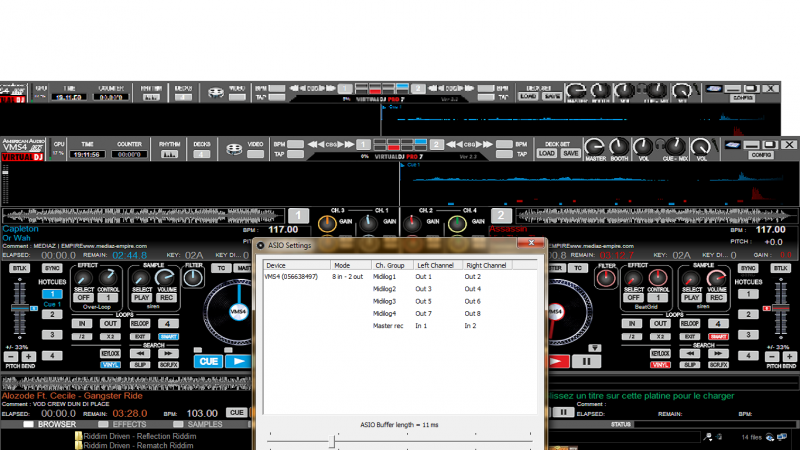Click the left deck FILTER knob
The width and height of the screenshot is (800, 450).
coord(193,278)
